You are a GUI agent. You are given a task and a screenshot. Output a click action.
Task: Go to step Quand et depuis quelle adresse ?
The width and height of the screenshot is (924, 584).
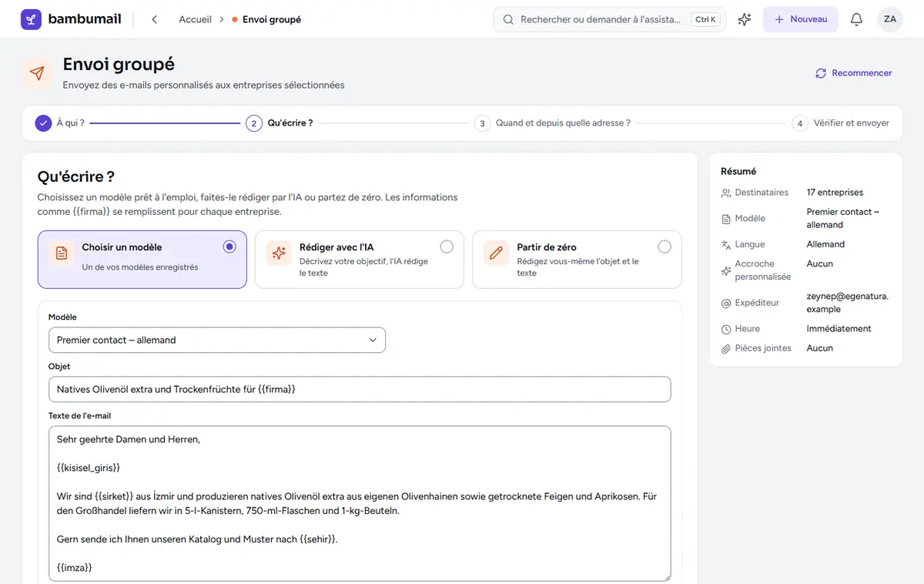552,123
